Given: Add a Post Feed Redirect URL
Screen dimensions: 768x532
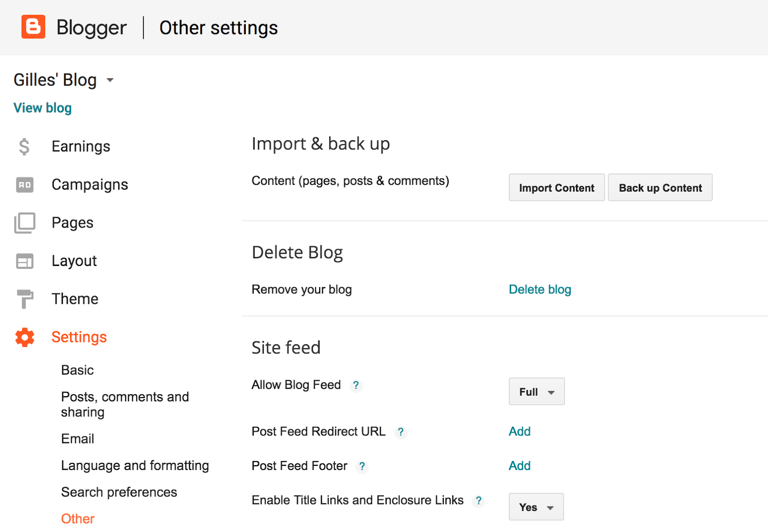Looking at the screenshot, I should click(x=519, y=432).
